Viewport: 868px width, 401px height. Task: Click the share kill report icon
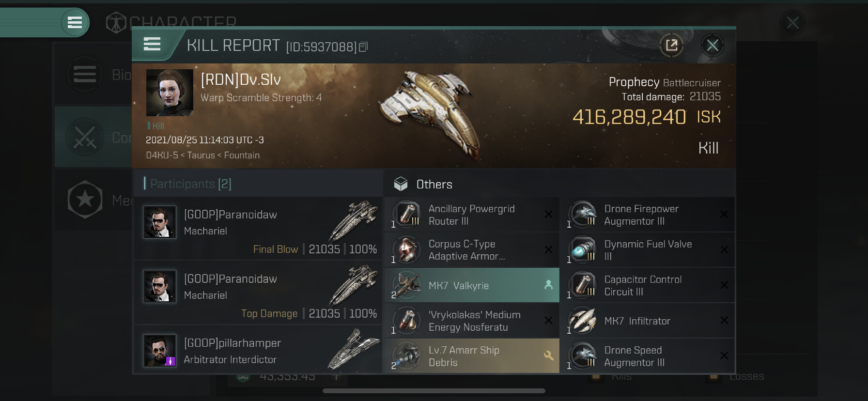tap(671, 46)
